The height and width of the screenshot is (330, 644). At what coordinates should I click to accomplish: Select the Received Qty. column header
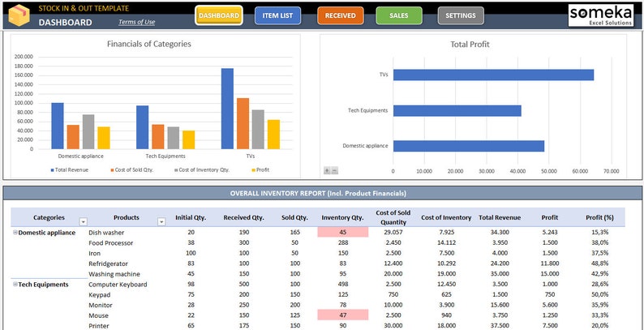point(243,217)
